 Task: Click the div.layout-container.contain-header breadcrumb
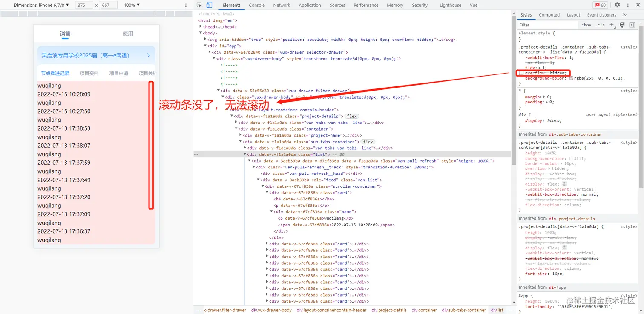[331, 310]
